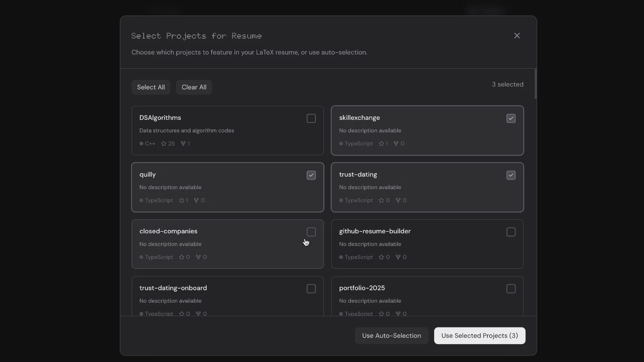
Task: Click the Select All button
Action: coord(151,87)
